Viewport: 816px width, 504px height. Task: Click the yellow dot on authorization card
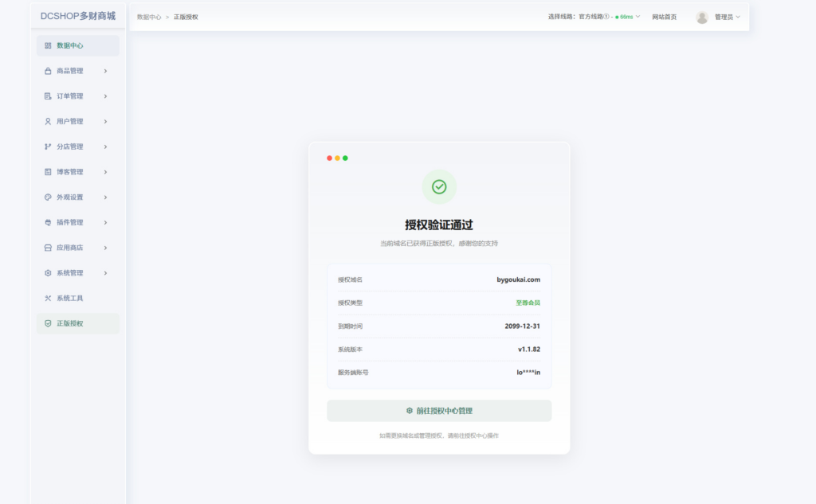(337, 158)
